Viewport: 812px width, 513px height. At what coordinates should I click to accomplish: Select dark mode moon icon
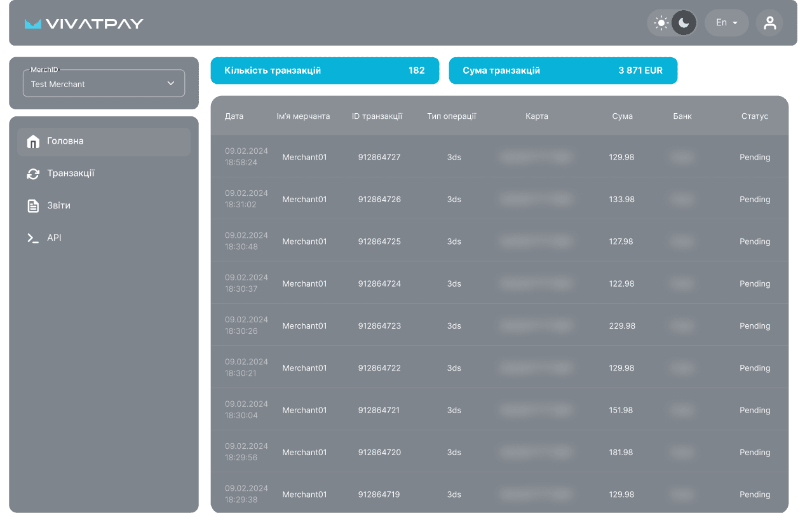684,23
